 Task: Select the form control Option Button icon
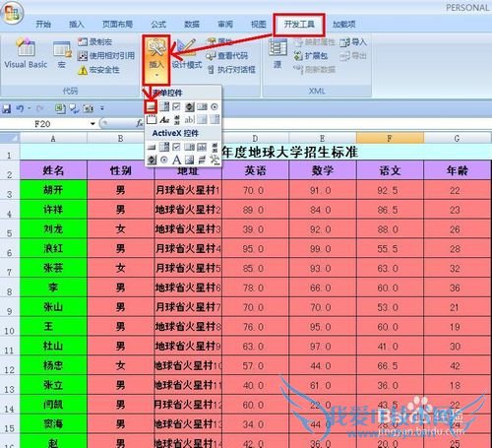click(215, 107)
